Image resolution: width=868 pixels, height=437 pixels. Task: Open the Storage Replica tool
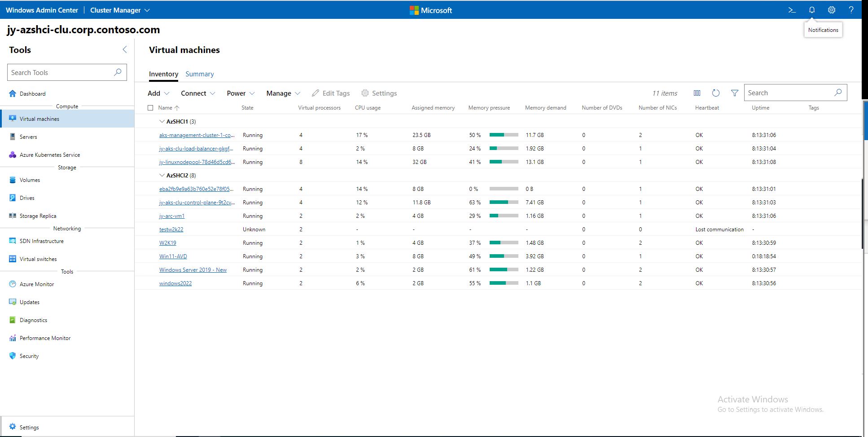point(37,216)
